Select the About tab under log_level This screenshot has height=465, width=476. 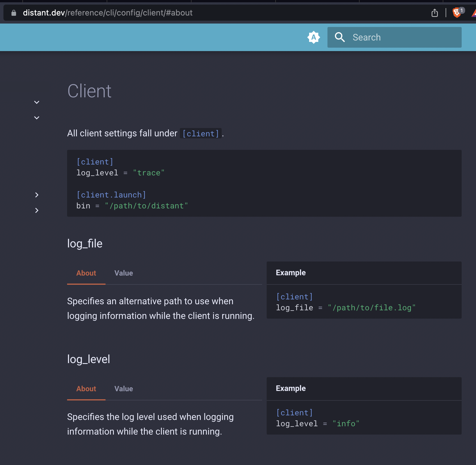click(86, 389)
